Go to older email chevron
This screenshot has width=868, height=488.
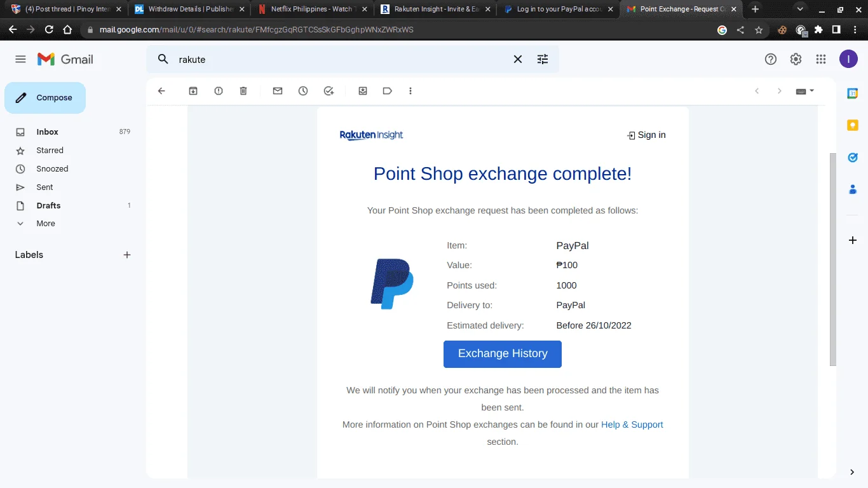[780, 91]
